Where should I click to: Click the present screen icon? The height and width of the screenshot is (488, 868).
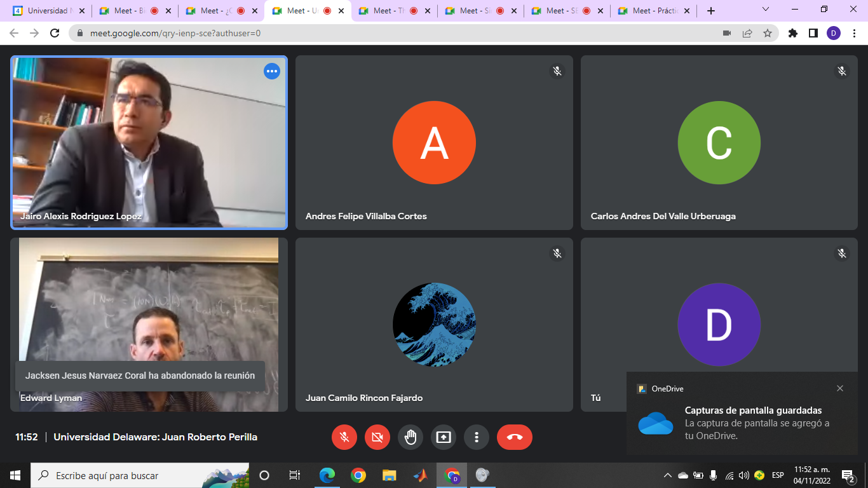444,437
